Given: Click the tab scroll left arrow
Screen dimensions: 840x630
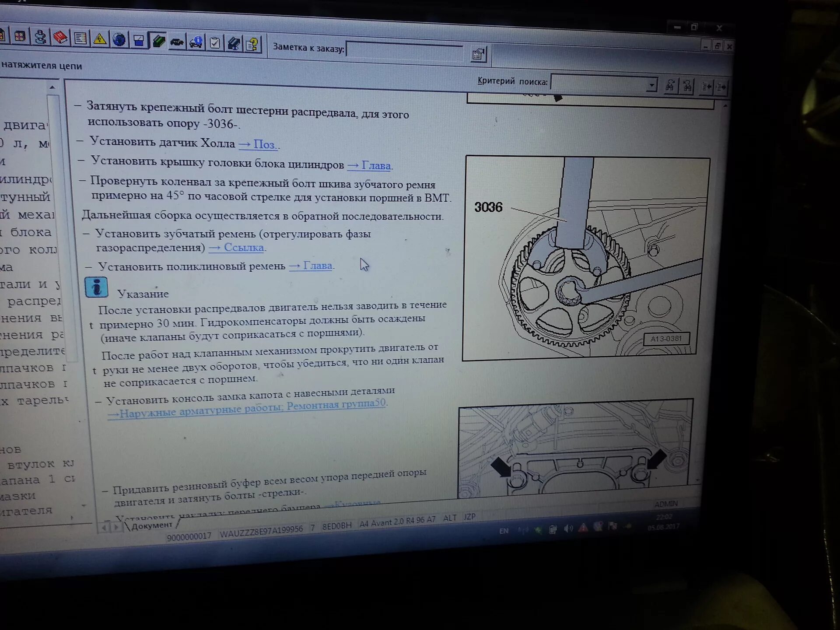Looking at the screenshot, I should pyautogui.click(x=104, y=528).
